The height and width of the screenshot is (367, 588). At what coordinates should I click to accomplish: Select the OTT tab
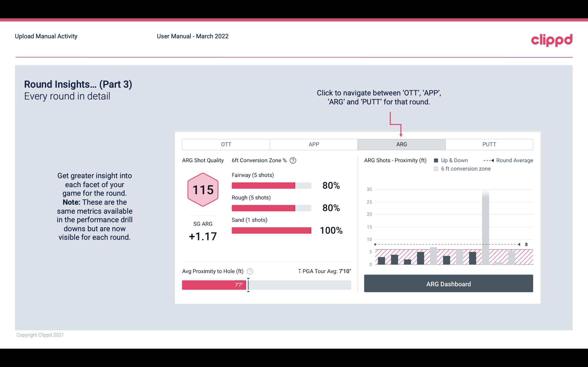click(x=225, y=145)
